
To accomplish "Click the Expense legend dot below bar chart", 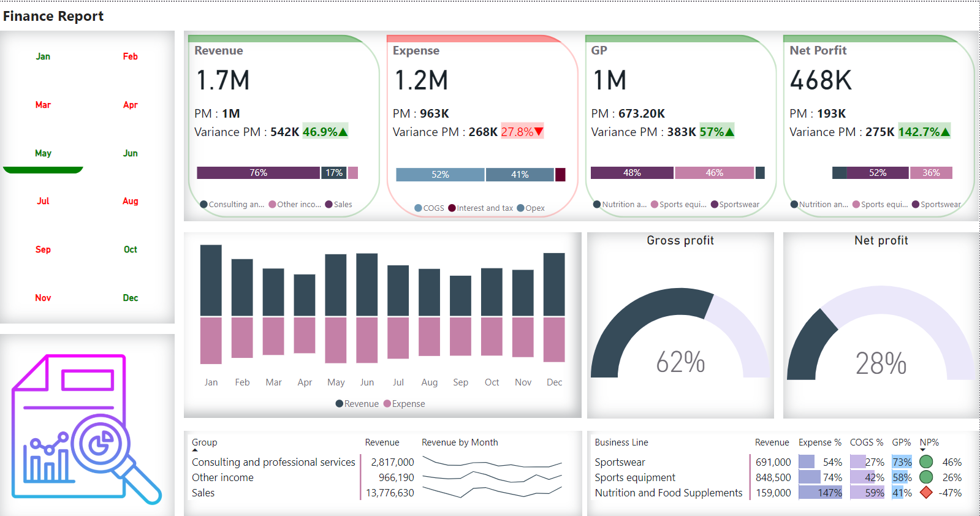I will click(387, 404).
